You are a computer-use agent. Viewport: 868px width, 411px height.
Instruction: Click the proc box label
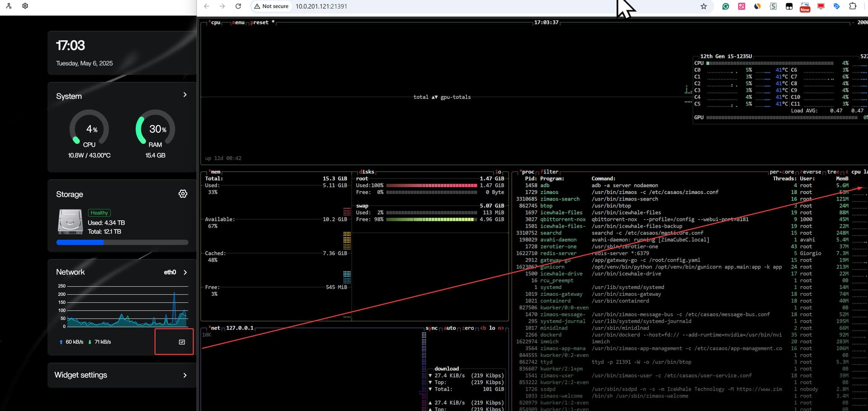click(x=527, y=172)
